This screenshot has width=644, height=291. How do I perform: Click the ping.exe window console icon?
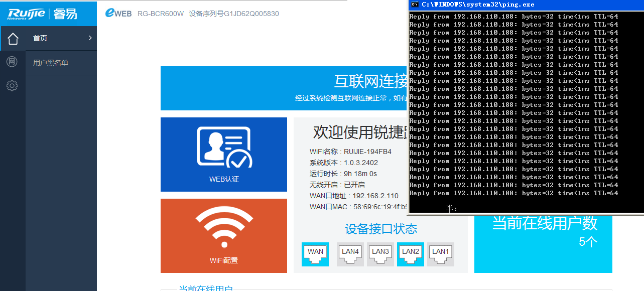click(x=415, y=5)
